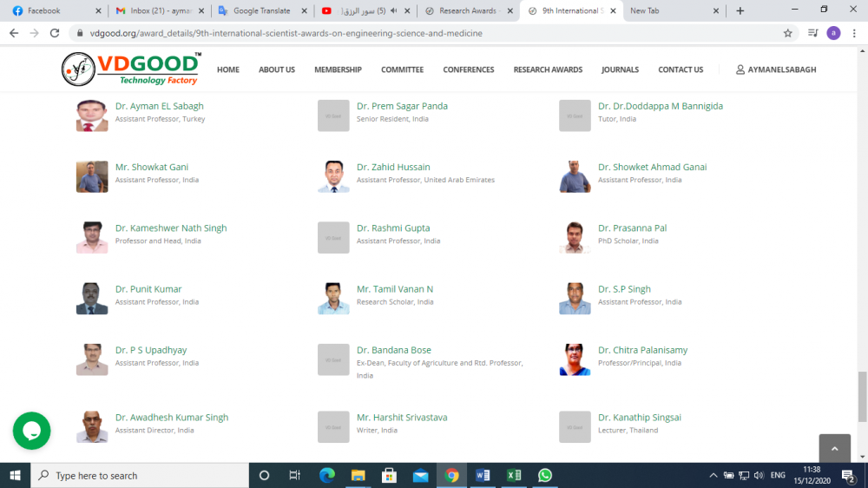
Task: Close the Google Translate tab
Action: pyautogui.click(x=304, y=10)
